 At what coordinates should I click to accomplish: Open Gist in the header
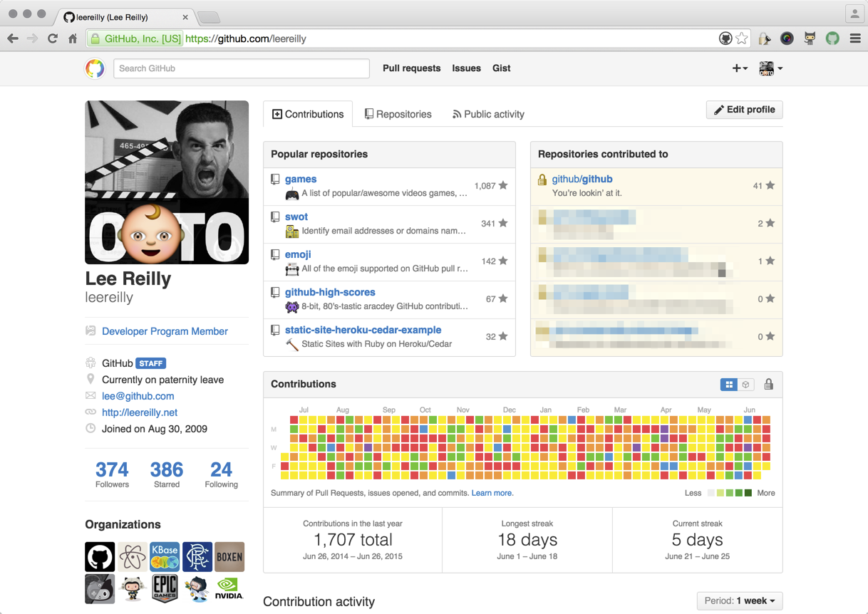pyautogui.click(x=502, y=68)
